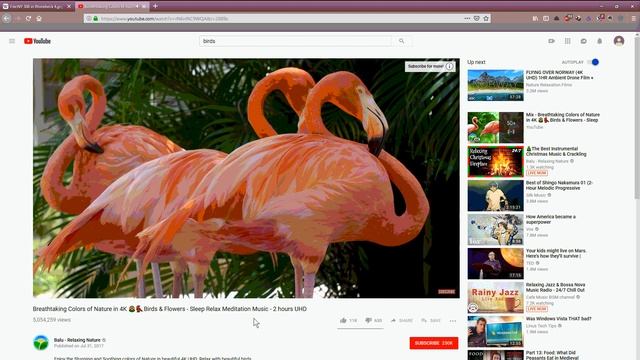Open the Linus Tech Tips channel name
The image size is (640, 360).
point(541,326)
